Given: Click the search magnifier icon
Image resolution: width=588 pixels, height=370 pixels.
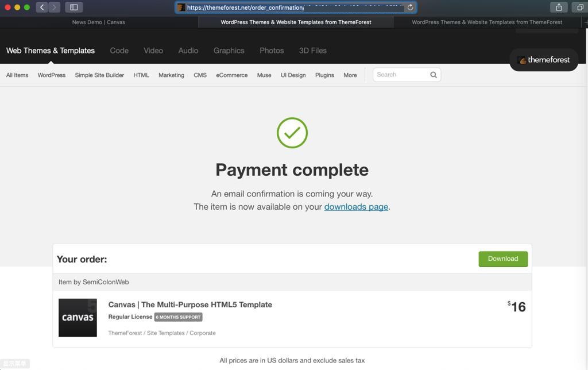Looking at the screenshot, I should click(x=434, y=75).
